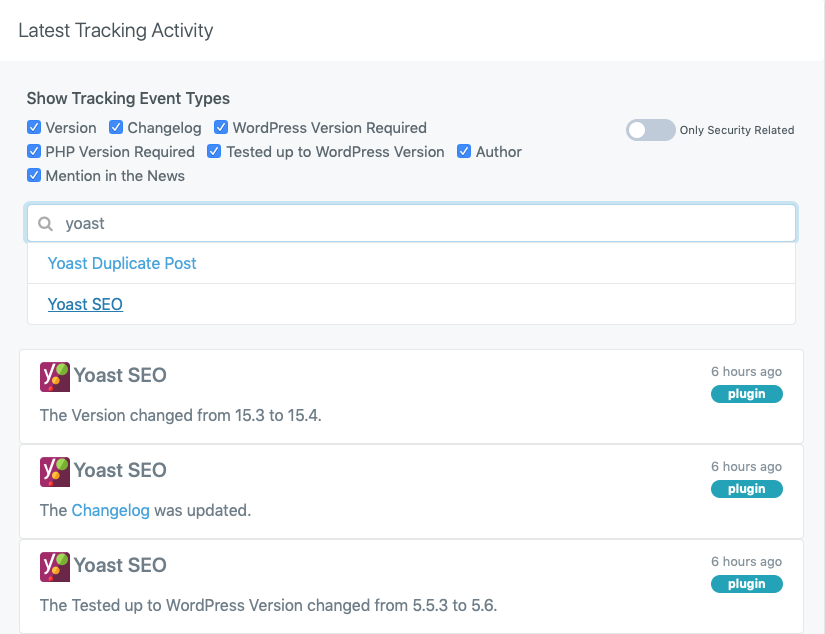Uncheck Mention in the News checkbox
The height and width of the screenshot is (634, 825).
tap(34, 175)
